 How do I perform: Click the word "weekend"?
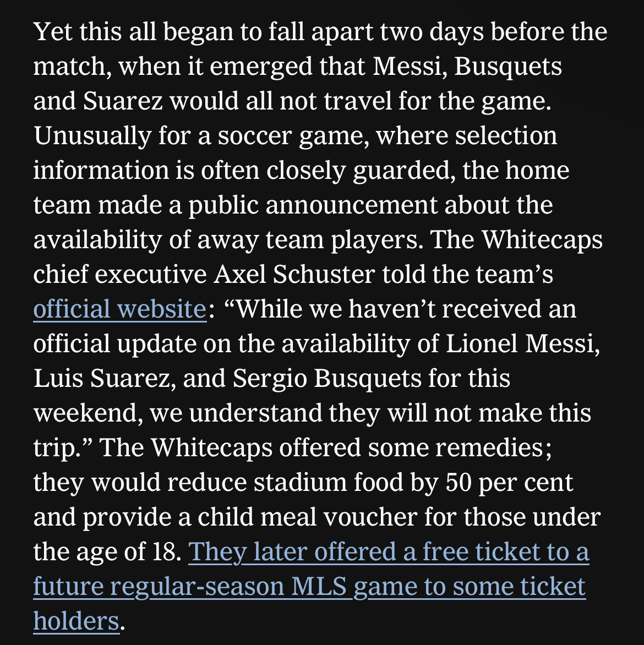(x=86, y=413)
